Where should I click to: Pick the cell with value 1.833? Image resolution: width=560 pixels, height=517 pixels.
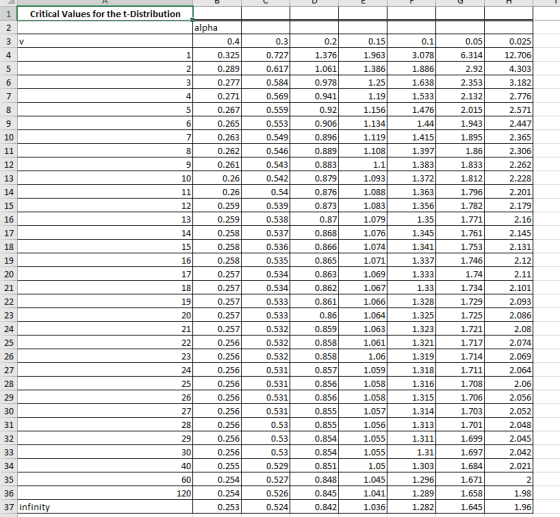460,165
